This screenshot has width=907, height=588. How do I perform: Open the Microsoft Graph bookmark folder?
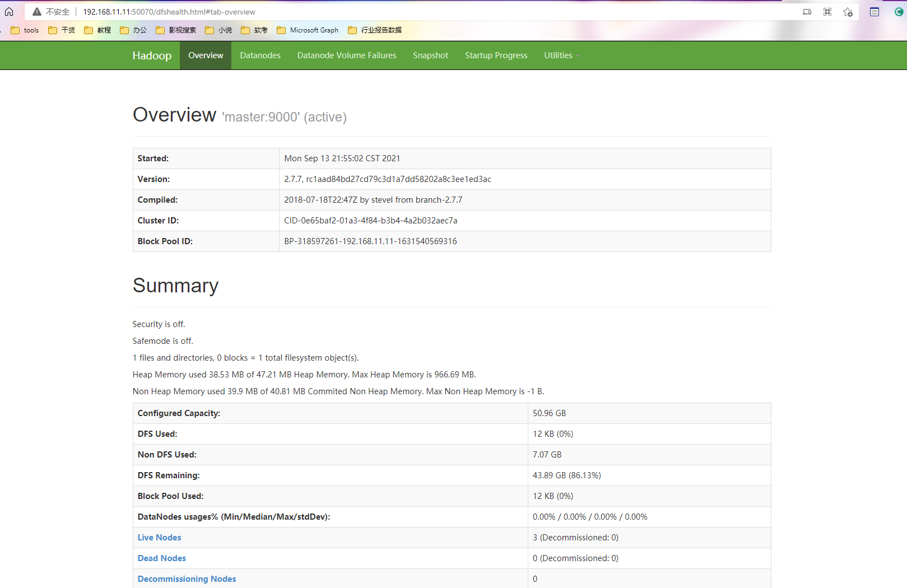click(308, 30)
